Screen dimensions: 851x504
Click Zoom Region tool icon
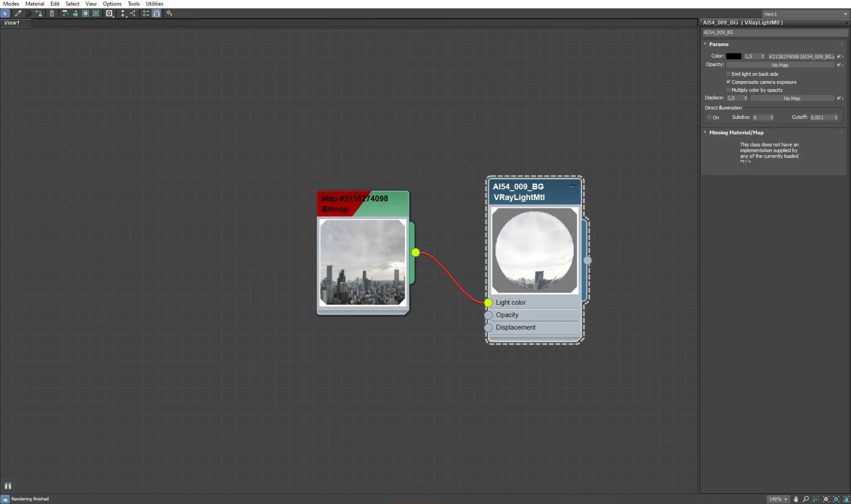coord(816,499)
